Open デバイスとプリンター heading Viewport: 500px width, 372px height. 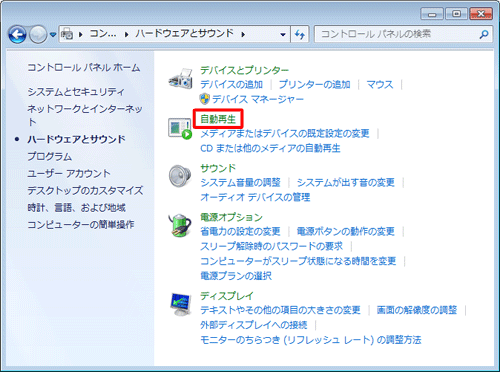coord(244,70)
